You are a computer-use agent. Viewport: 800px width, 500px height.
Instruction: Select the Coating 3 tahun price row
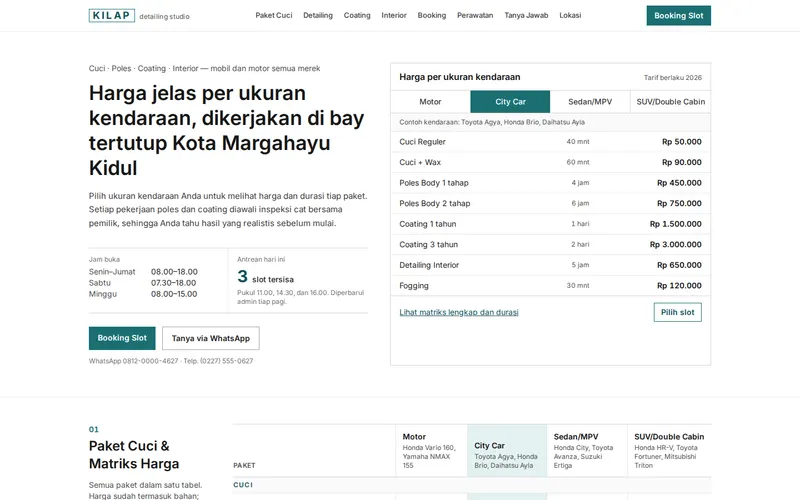(x=551, y=244)
